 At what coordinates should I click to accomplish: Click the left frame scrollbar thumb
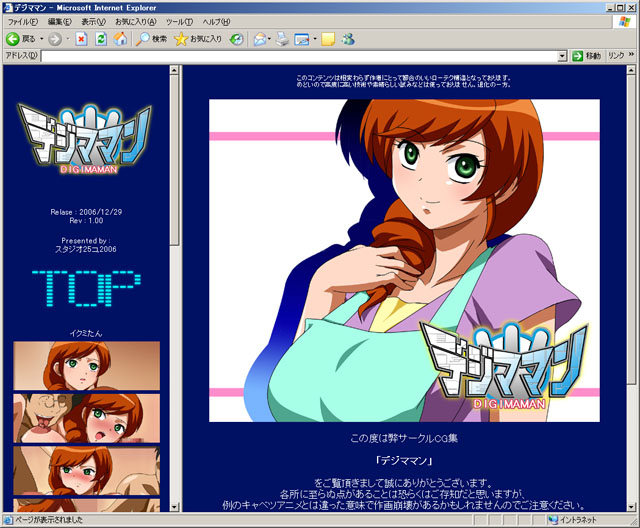coord(174,160)
